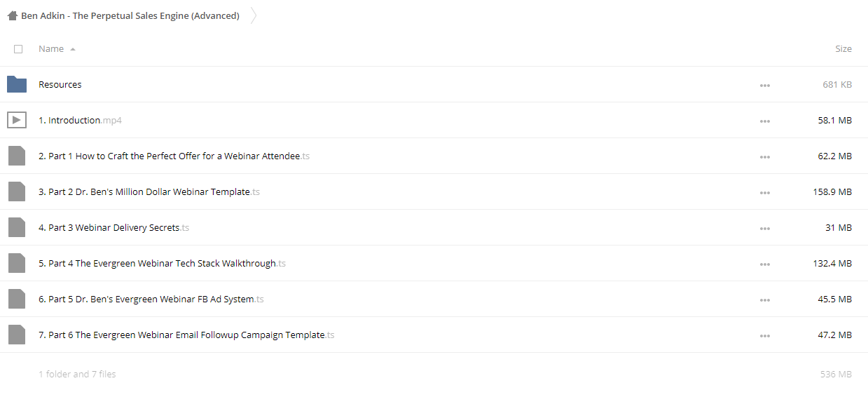Click the home icon in breadcrumb
The height and width of the screenshot is (397, 868).
[12, 15]
